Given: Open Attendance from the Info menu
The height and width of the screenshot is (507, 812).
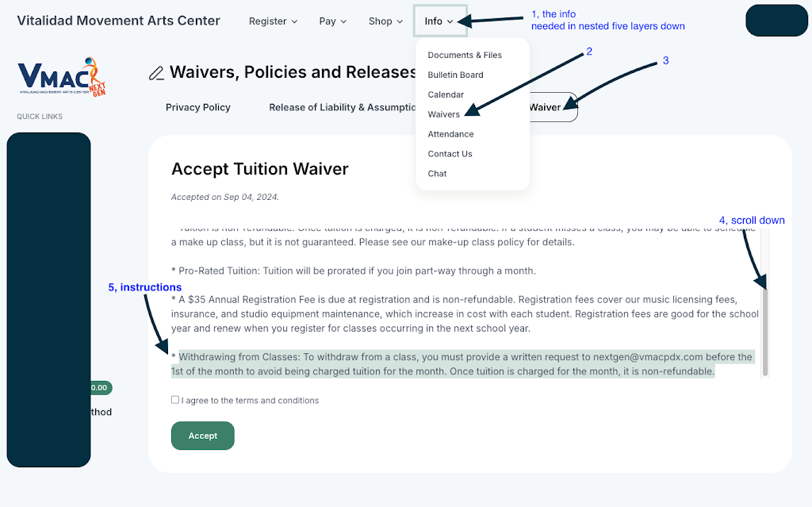Looking at the screenshot, I should click(x=450, y=134).
